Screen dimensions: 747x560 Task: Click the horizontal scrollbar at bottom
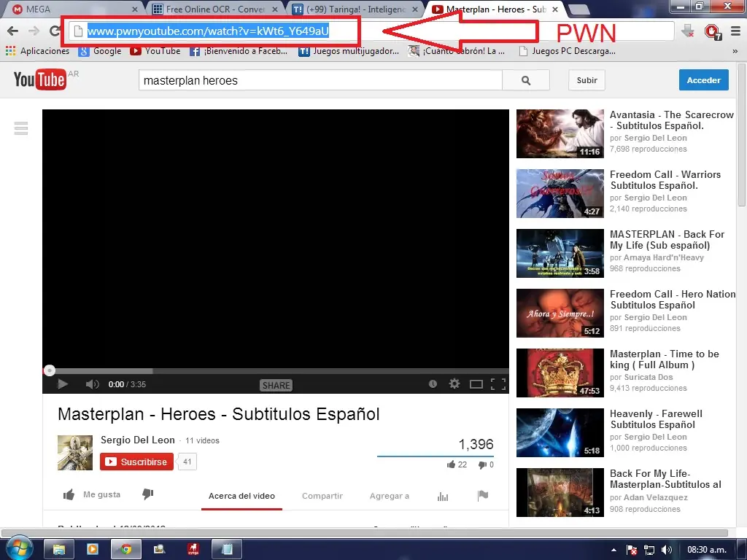(365, 532)
